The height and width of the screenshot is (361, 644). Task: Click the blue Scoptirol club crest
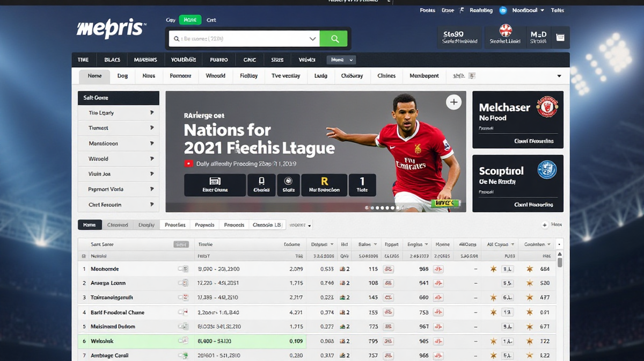[547, 170]
